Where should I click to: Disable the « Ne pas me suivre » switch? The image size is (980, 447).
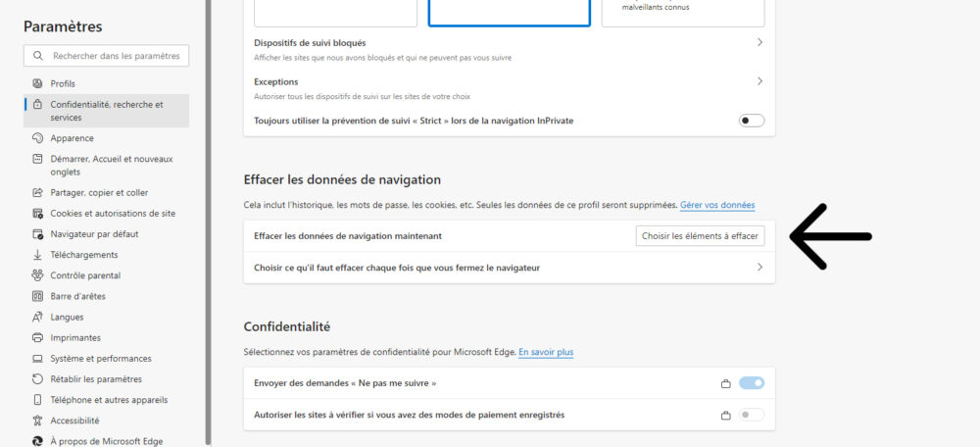[x=751, y=382]
